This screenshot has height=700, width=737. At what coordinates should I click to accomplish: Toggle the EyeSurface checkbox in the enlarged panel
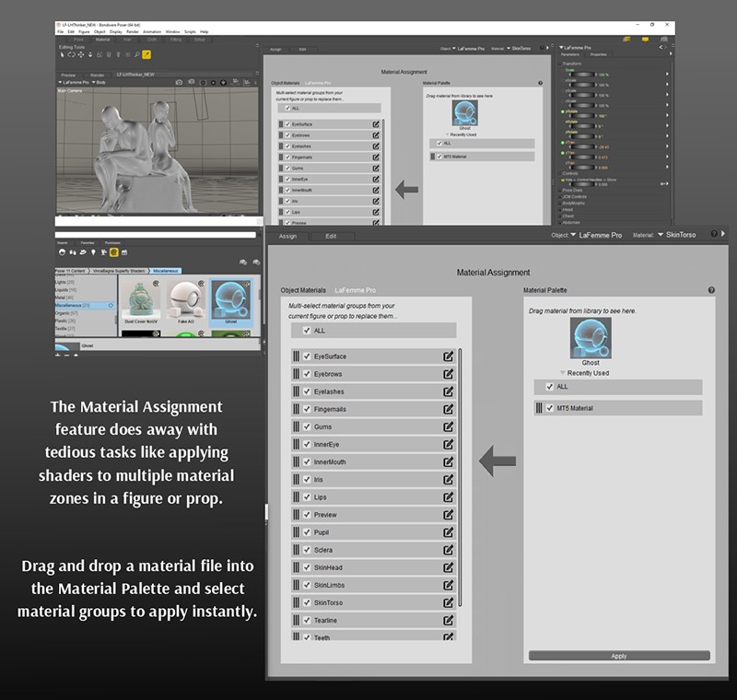click(307, 356)
